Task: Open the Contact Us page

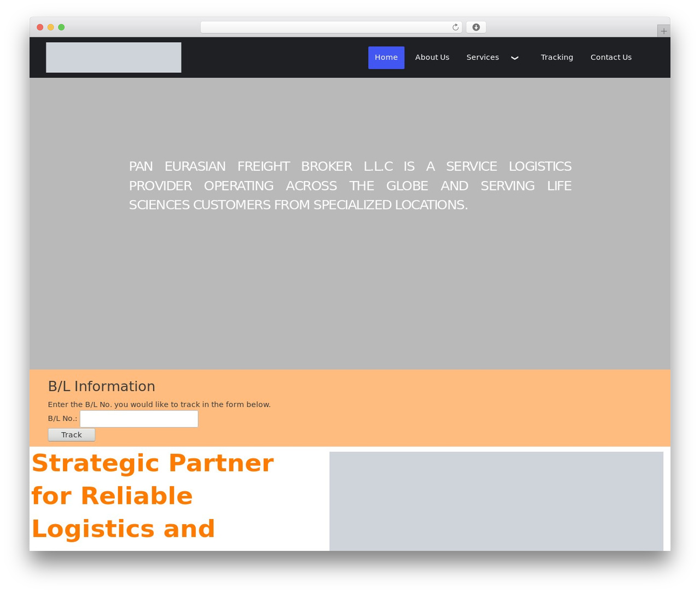Action: (x=611, y=57)
